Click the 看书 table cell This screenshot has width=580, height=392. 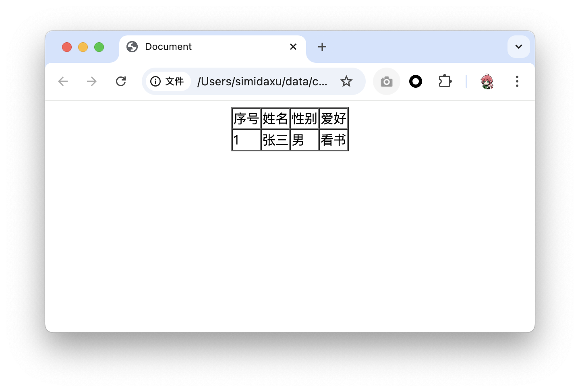[333, 140]
